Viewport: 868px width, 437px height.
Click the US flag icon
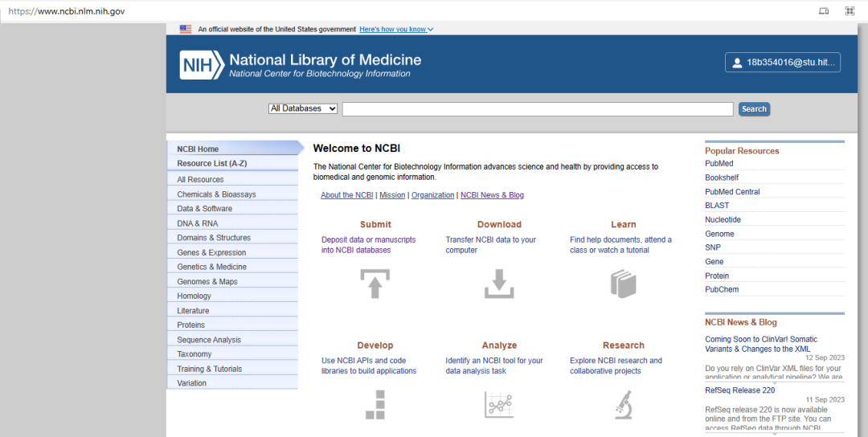(186, 29)
